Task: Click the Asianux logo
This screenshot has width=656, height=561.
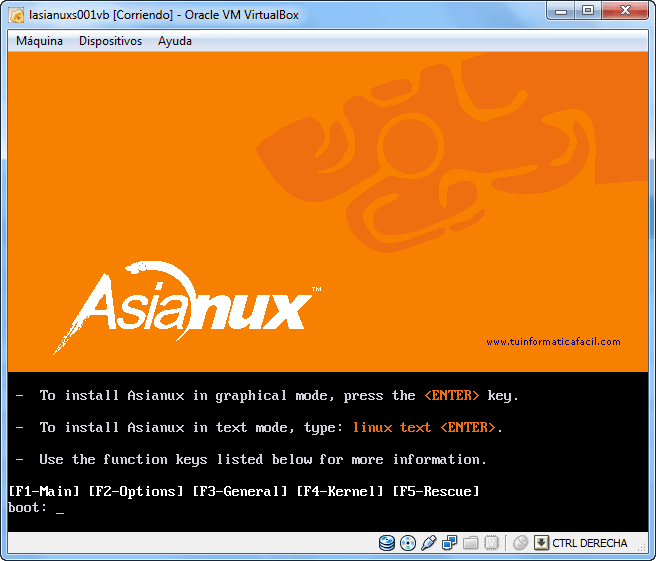Action: [187, 307]
